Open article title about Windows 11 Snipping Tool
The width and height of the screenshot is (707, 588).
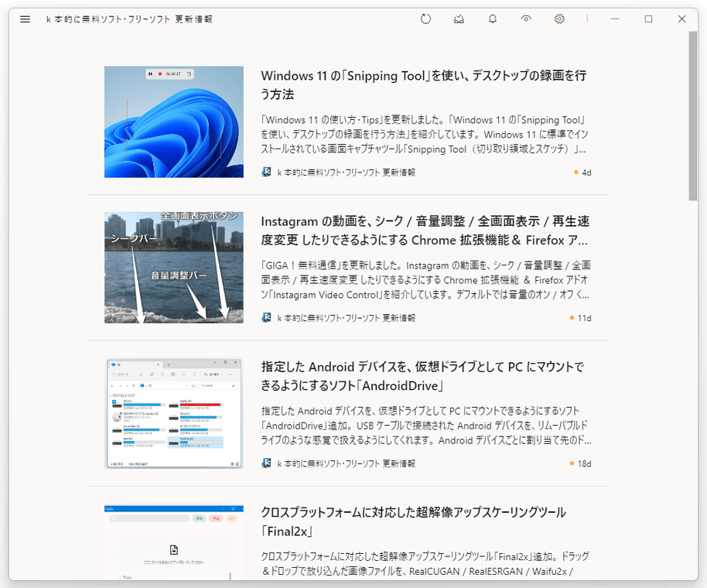coord(423,85)
